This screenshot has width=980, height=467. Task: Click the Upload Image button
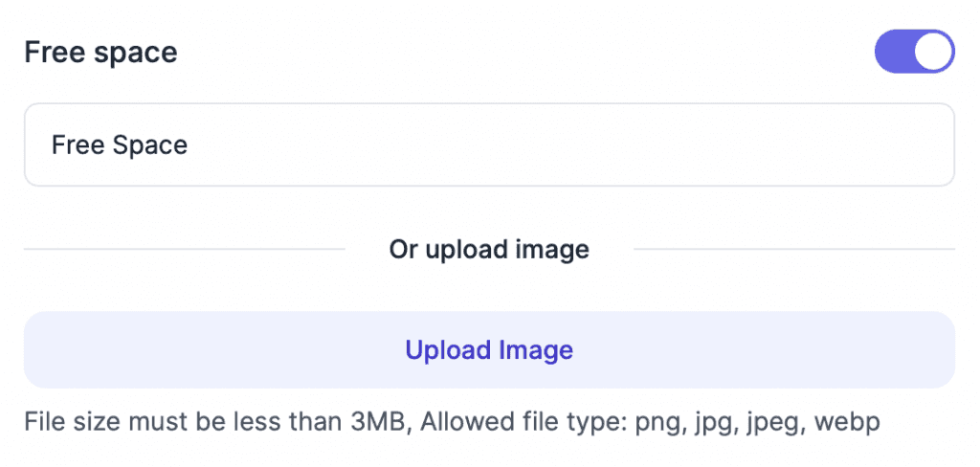[x=489, y=349]
